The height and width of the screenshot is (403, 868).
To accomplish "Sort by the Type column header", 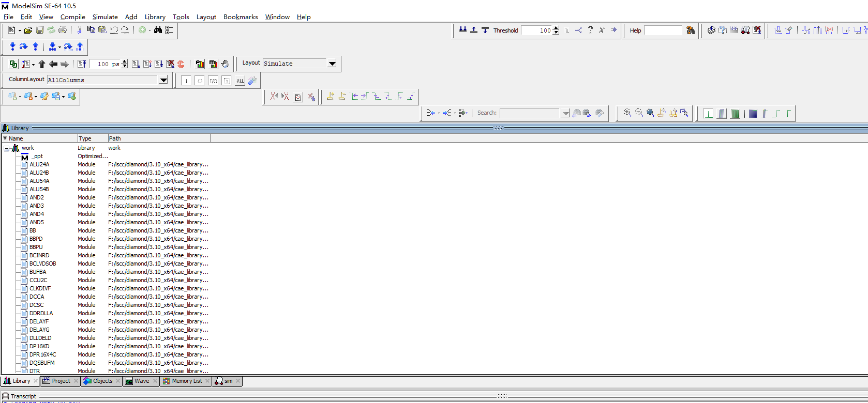I will point(93,138).
